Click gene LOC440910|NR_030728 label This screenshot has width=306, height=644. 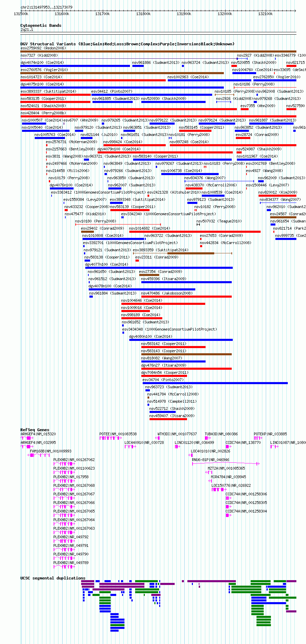[x=144, y=442]
